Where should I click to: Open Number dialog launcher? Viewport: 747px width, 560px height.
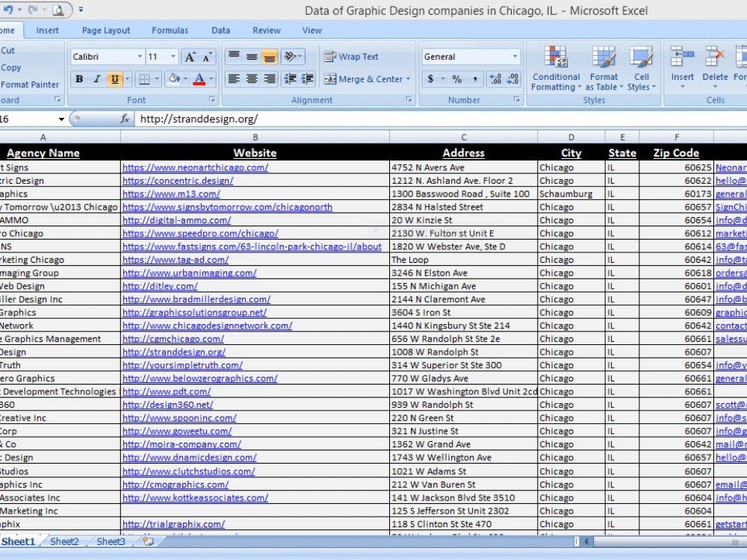(x=517, y=99)
